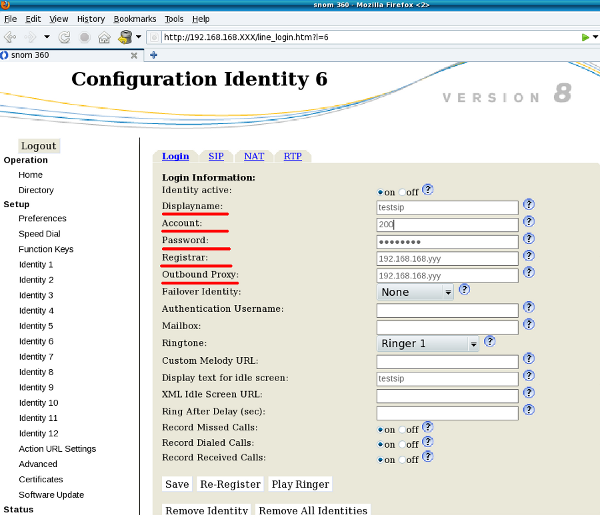600x519 pixels.
Task: Switch to the SIP tab
Action: click(216, 156)
